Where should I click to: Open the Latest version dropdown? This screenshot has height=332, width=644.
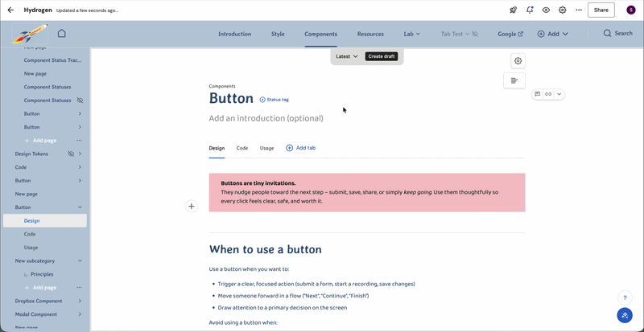tap(347, 56)
